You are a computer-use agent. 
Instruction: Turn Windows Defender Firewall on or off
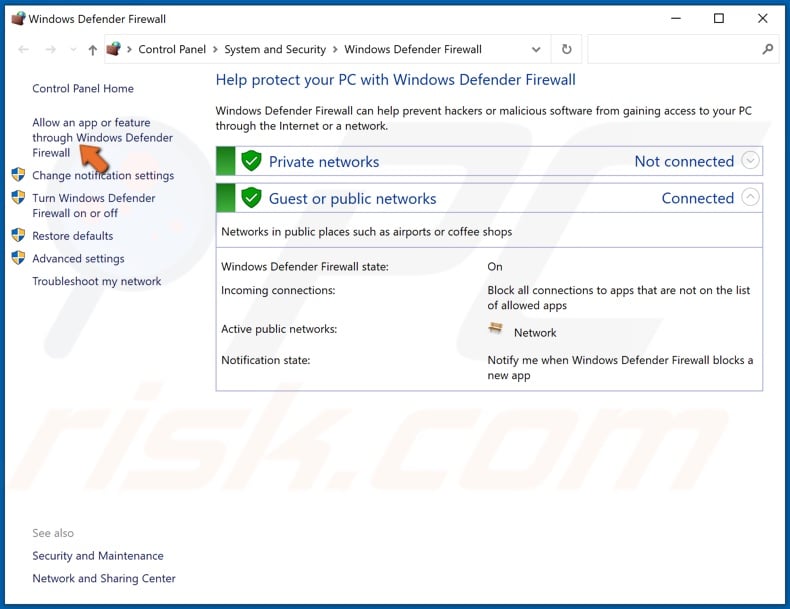94,206
